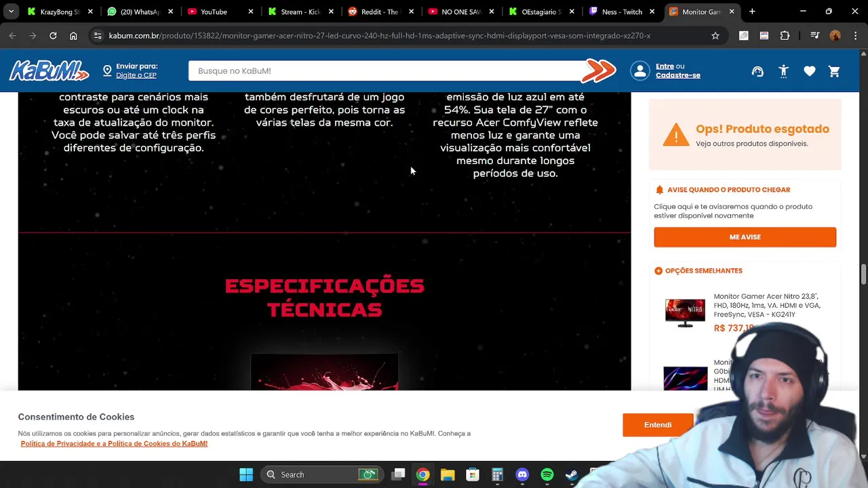Open customer support headset icon
Screen dimensions: 868x488
coord(757,71)
